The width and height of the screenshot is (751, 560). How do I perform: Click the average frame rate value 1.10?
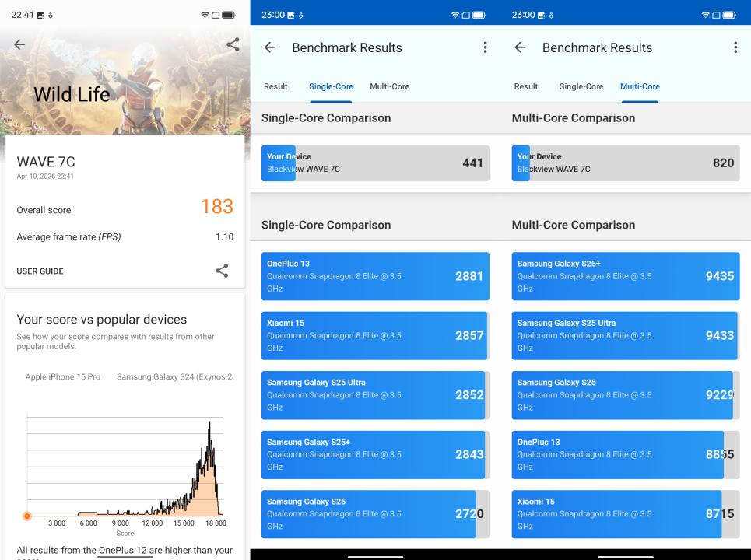click(225, 237)
